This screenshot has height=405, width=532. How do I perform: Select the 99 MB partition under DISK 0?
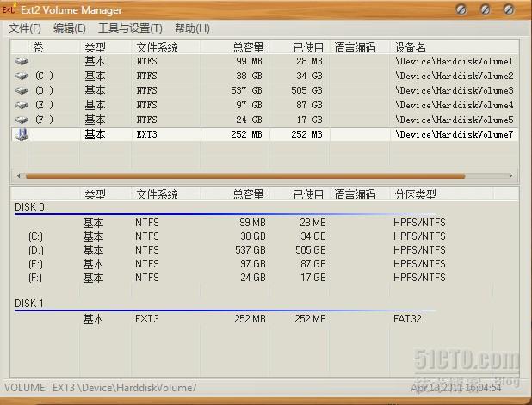point(252,223)
